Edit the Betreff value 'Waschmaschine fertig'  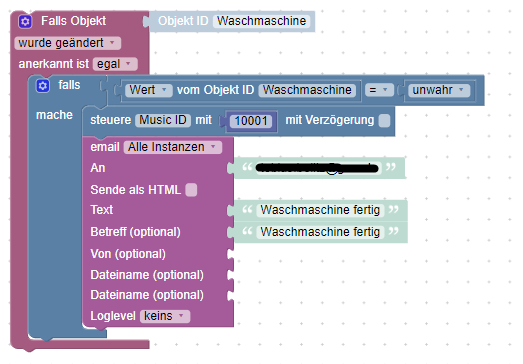click(320, 232)
